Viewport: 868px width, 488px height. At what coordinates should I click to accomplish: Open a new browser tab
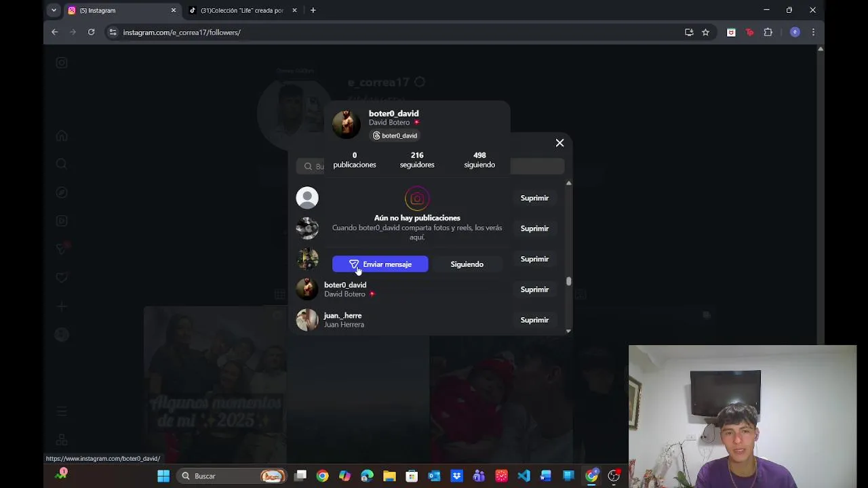313,10
